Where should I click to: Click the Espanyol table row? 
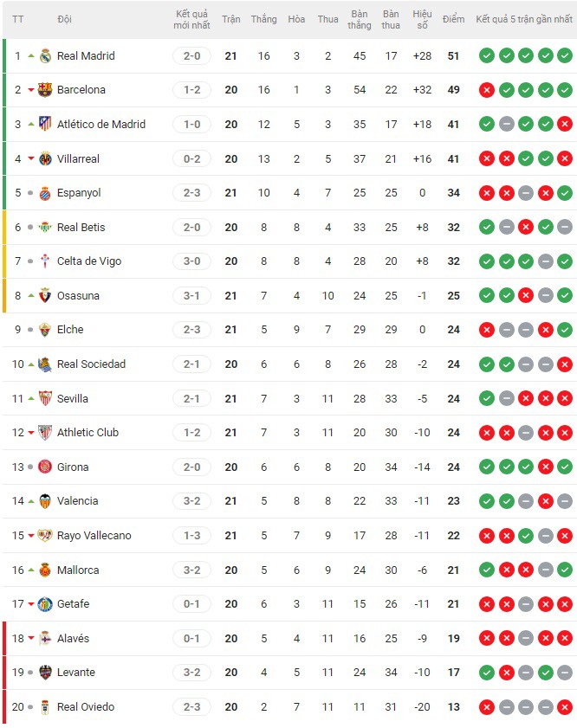click(x=260, y=192)
